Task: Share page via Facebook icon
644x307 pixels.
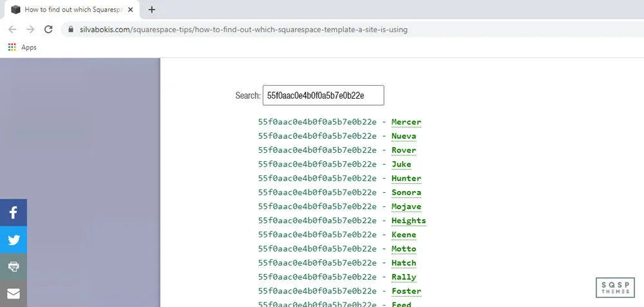Action: pos(14,212)
